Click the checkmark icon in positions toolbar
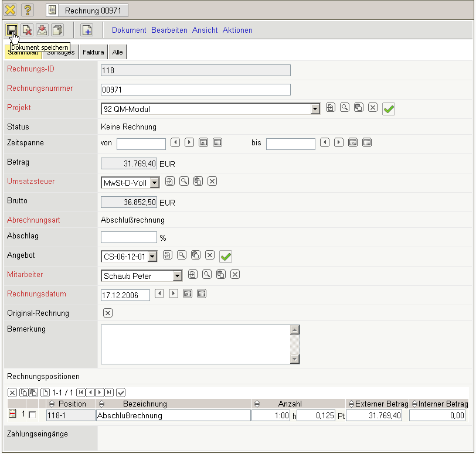Screen dimensions: 476x454 pos(121,392)
